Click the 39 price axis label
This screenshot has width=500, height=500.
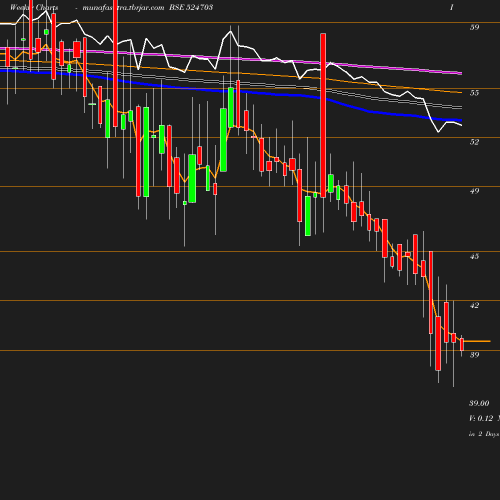[474, 355]
